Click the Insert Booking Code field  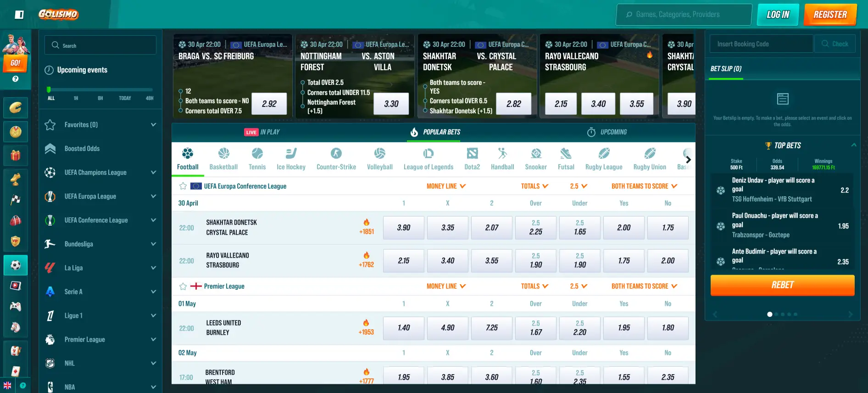[761, 44]
